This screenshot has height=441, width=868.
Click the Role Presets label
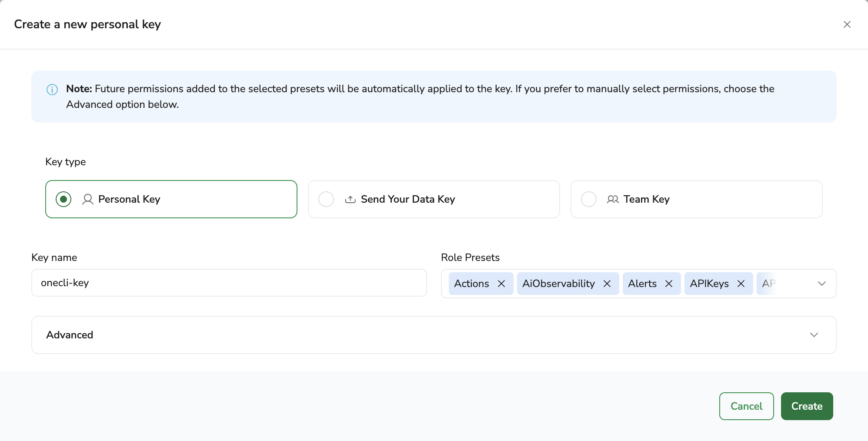[470, 257]
